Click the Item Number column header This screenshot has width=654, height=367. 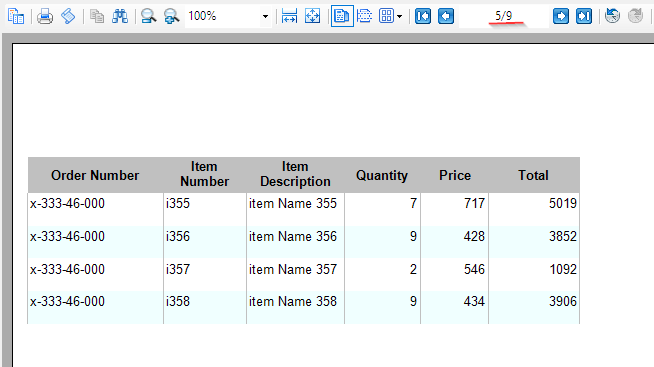[204, 174]
